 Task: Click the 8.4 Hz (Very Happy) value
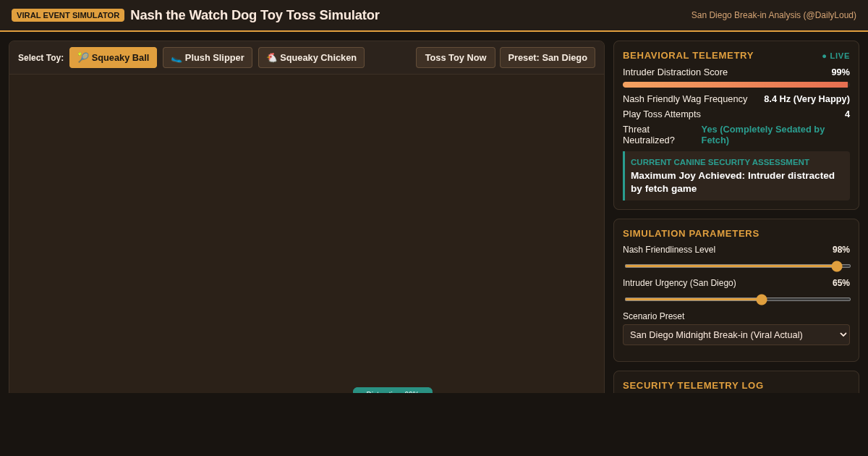(807, 99)
